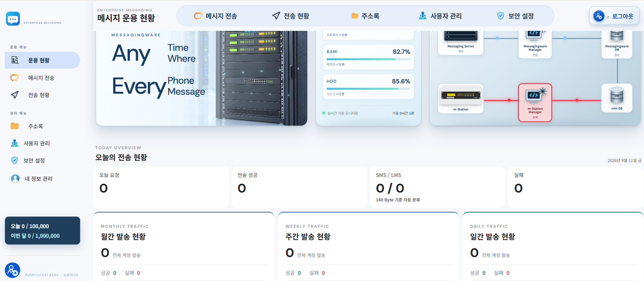Click the 일간 발송 현황 heading

492,237
